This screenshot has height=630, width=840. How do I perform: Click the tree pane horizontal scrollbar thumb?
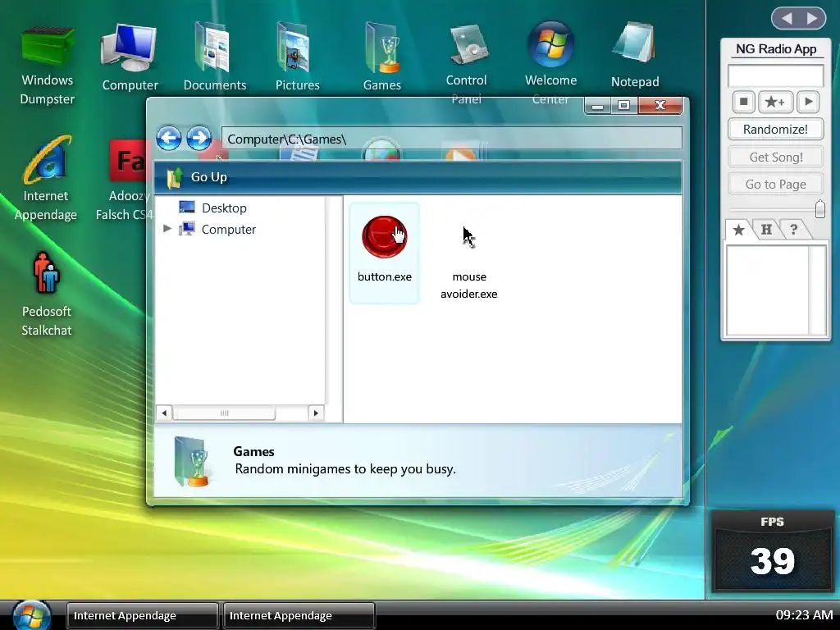[225, 413]
